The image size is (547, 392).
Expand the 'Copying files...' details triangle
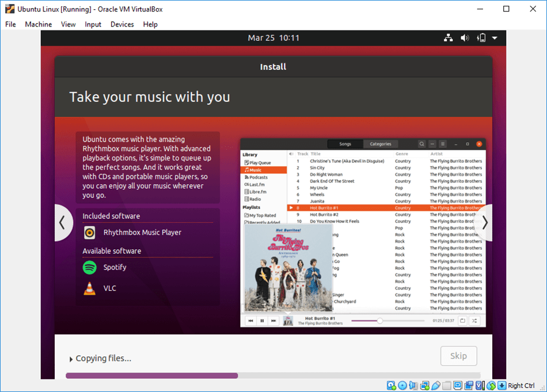[x=71, y=359]
